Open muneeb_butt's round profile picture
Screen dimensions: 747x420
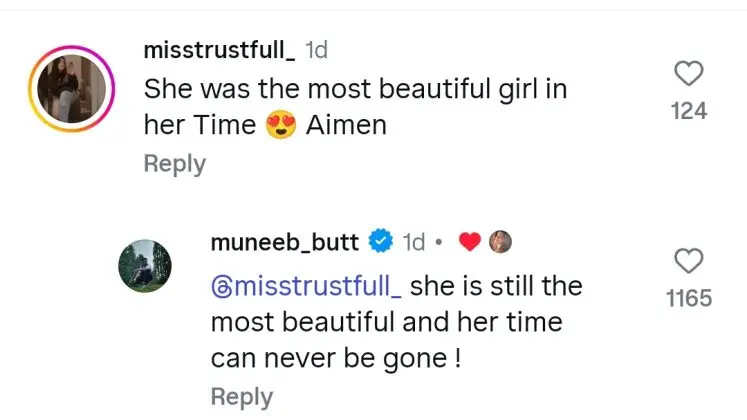[145, 266]
